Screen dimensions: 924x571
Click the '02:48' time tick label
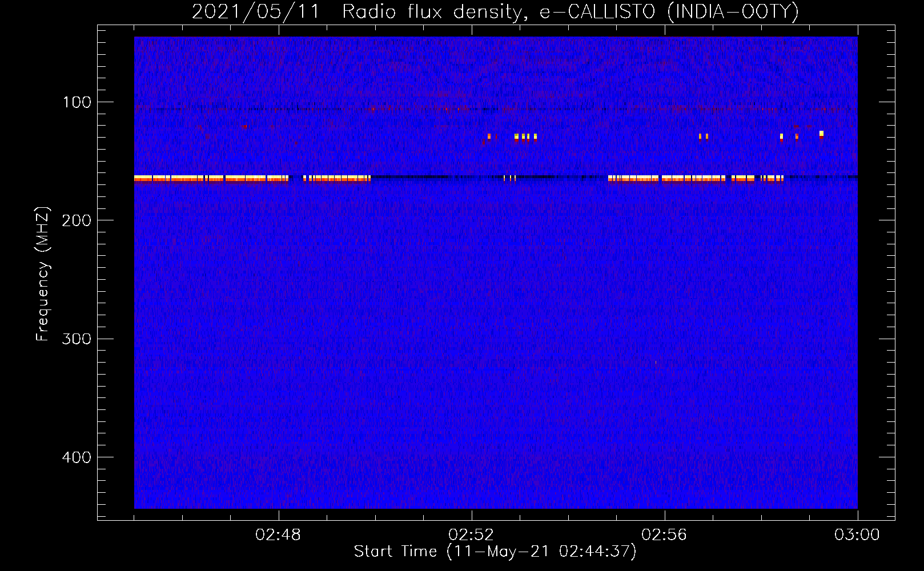click(x=278, y=535)
